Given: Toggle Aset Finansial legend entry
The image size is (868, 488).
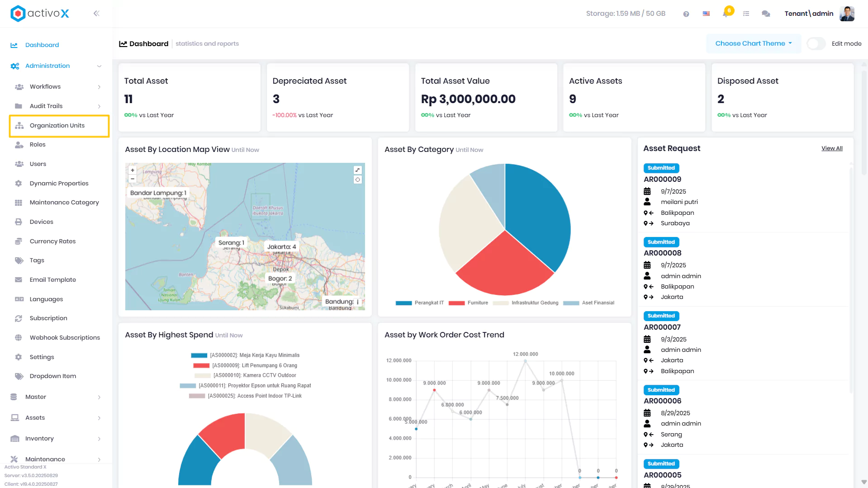Looking at the screenshot, I should [589, 303].
